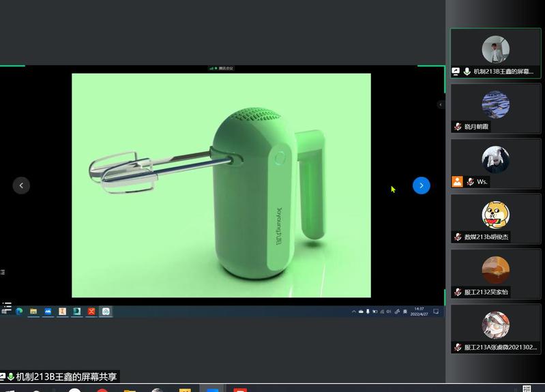This screenshot has height=392, width=545.
Task: Collapse participant panel with small side chevron
Action: 441,104
